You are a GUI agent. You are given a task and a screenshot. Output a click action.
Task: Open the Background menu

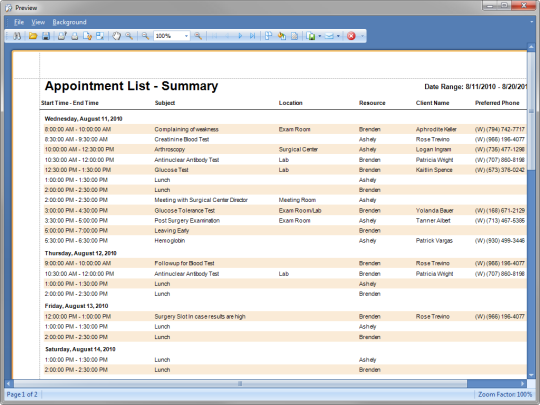[x=69, y=22]
